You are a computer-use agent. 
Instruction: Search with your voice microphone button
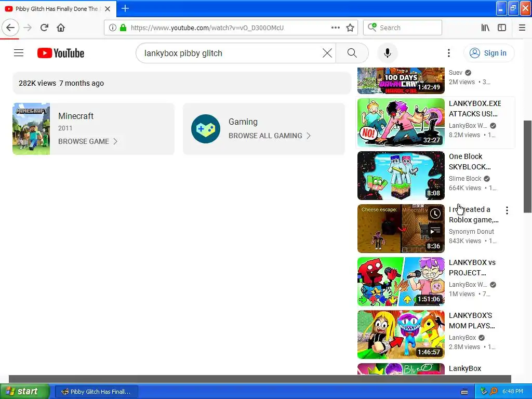point(388,53)
